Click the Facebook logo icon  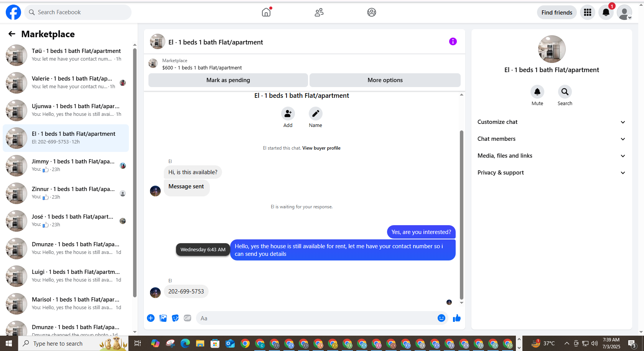(13, 12)
